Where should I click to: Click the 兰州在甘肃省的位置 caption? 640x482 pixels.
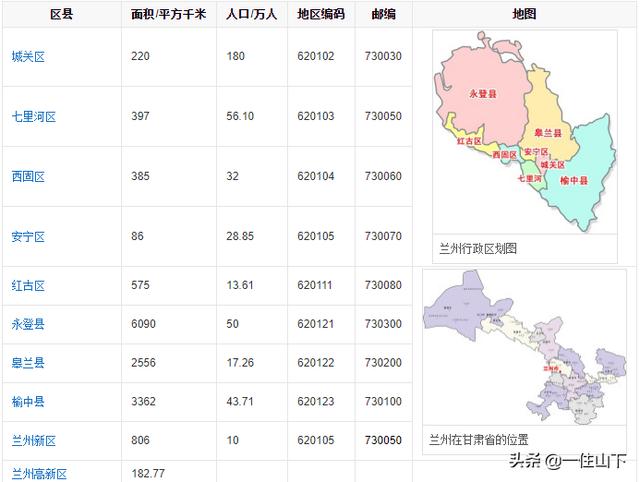[x=479, y=440]
